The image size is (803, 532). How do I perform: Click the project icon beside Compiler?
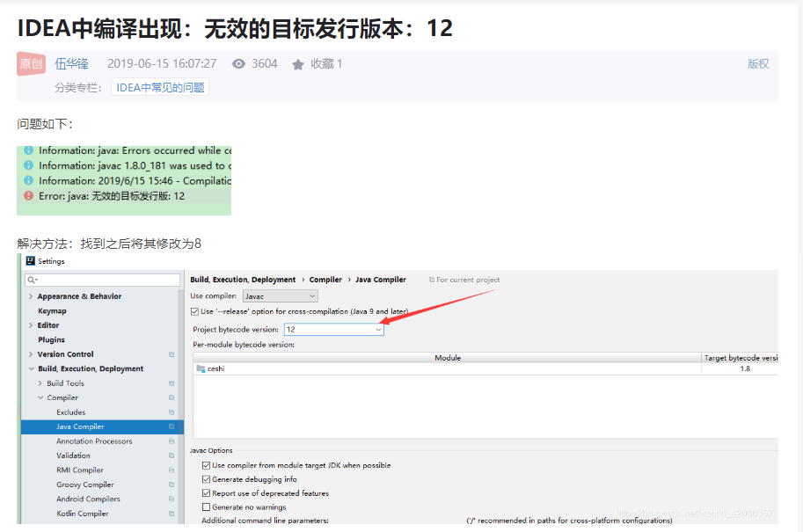point(172,397)
